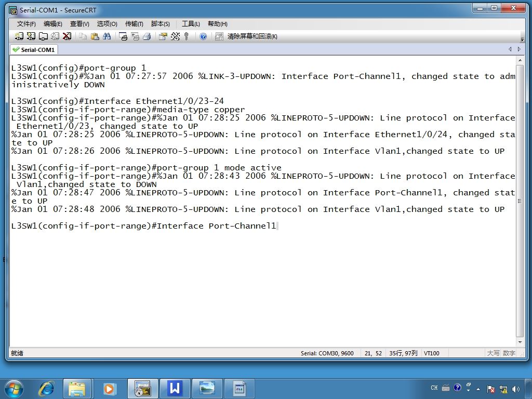Open the 帮助(H) menu
This screenshot has height=399, width=532.
click(218, 24)
